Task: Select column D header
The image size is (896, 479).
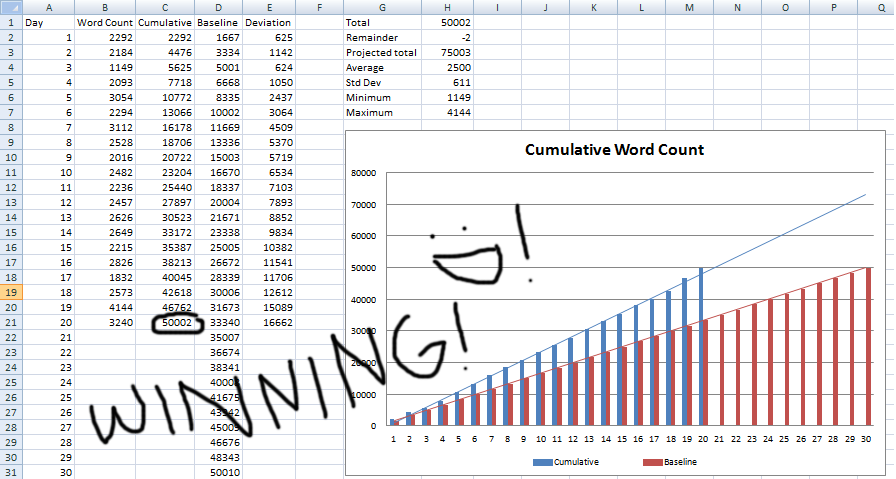Action: (x=218, y=7)
